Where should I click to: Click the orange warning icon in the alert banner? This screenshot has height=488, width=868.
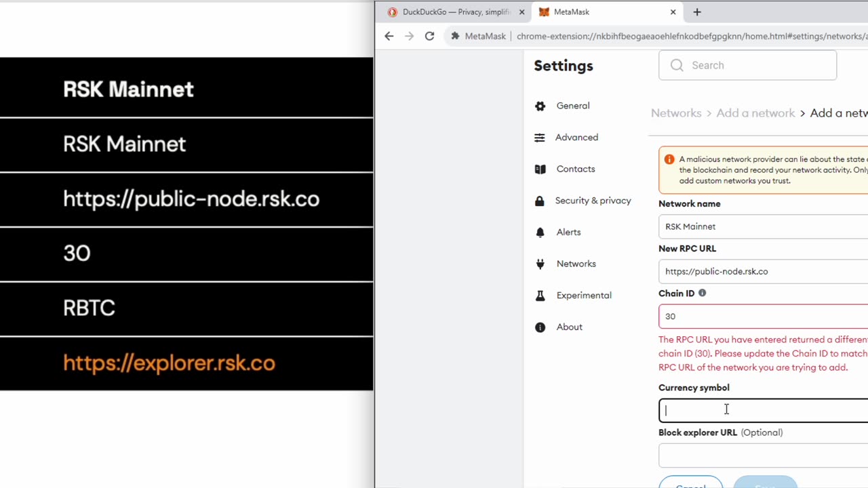click(x=669, y=159)
